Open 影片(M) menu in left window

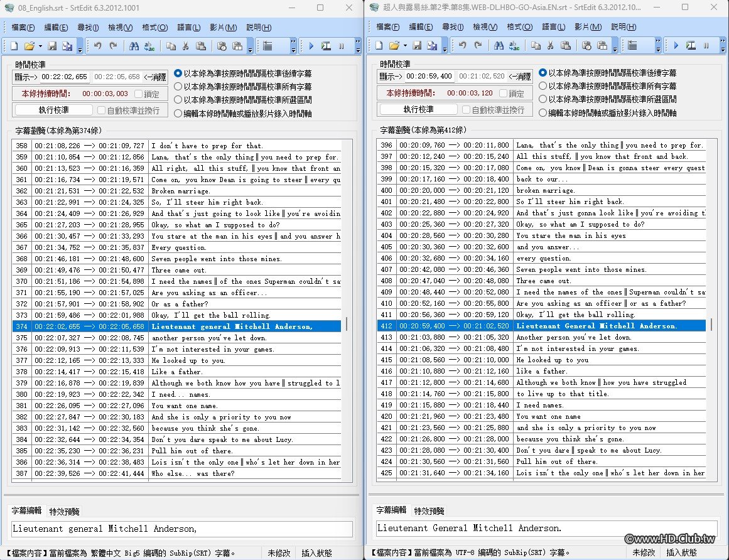[x=223, y=28]
